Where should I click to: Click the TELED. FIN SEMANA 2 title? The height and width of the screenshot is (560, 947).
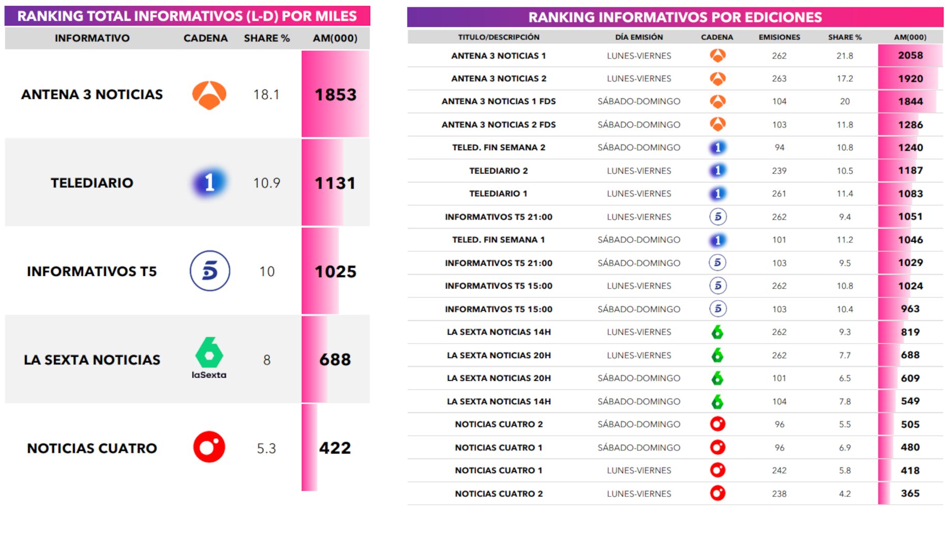[x=498, y=148]
